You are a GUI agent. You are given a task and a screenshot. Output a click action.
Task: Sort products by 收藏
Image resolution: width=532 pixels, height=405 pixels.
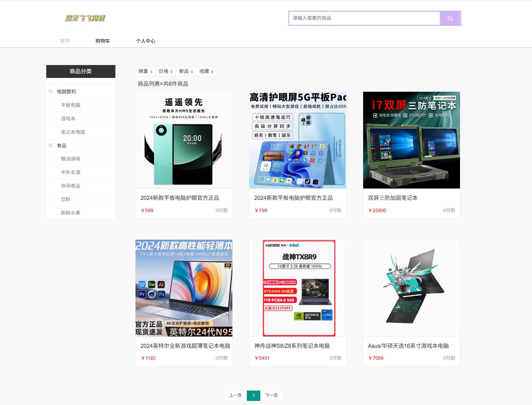[206, 71]
